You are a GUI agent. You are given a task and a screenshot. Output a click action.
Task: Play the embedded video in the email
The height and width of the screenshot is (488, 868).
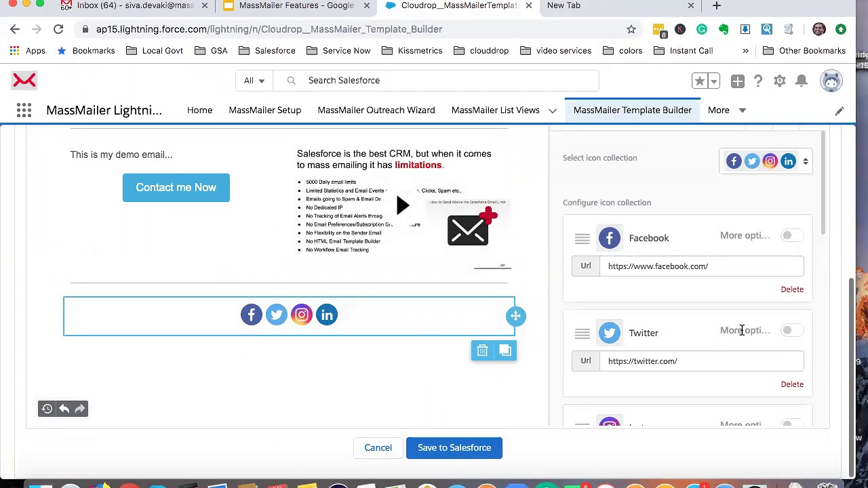coord(403,205)
